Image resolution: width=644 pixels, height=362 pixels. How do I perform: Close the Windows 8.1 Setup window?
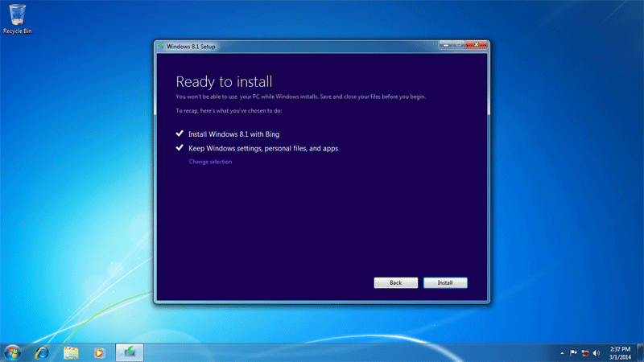[x=476, y=45]
